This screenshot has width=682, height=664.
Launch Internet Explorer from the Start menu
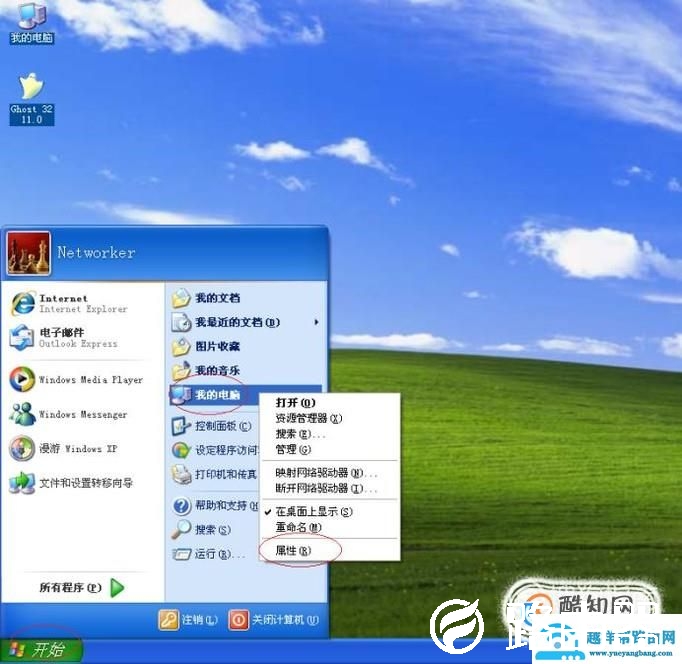pyautogui.click(x=70, y=304)
